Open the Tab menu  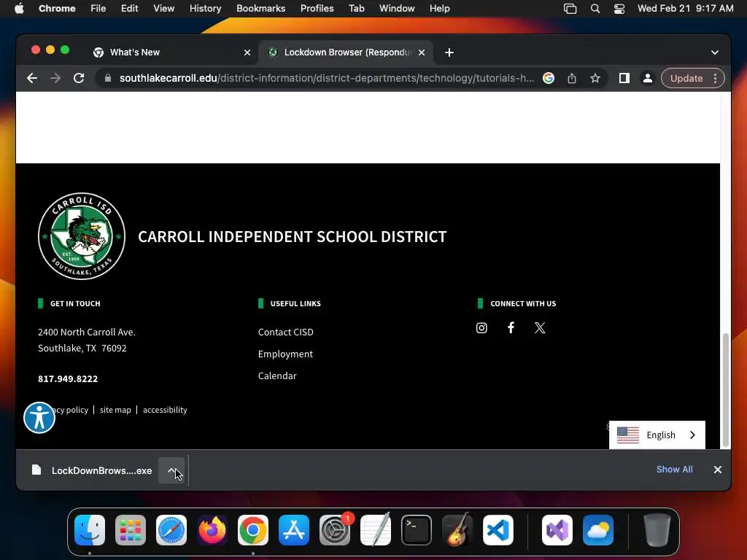(x=356, y=9)
